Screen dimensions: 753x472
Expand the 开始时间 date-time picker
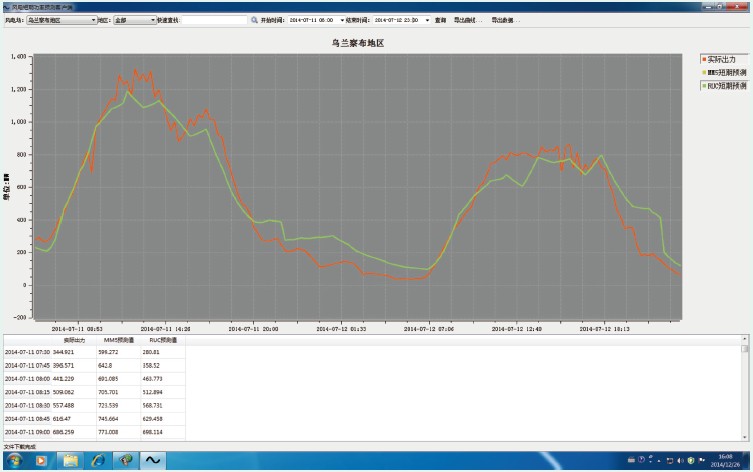(x=342, y=20)
